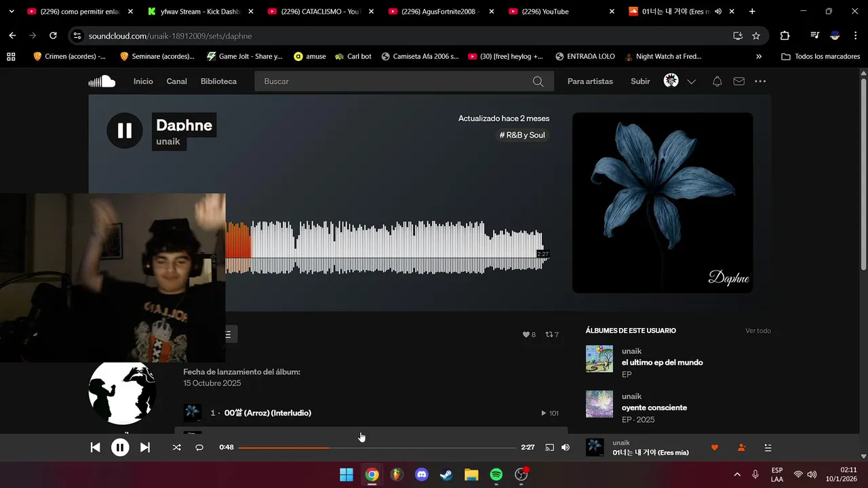Click the Subir upload link

[640, 81]
